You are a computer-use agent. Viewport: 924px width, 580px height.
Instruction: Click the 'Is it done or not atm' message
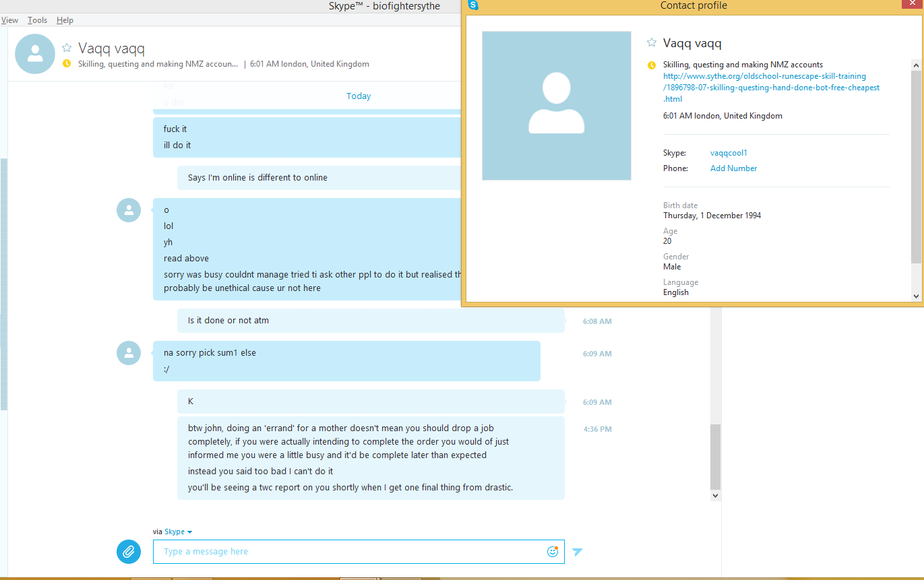click(x=228, y=321)
